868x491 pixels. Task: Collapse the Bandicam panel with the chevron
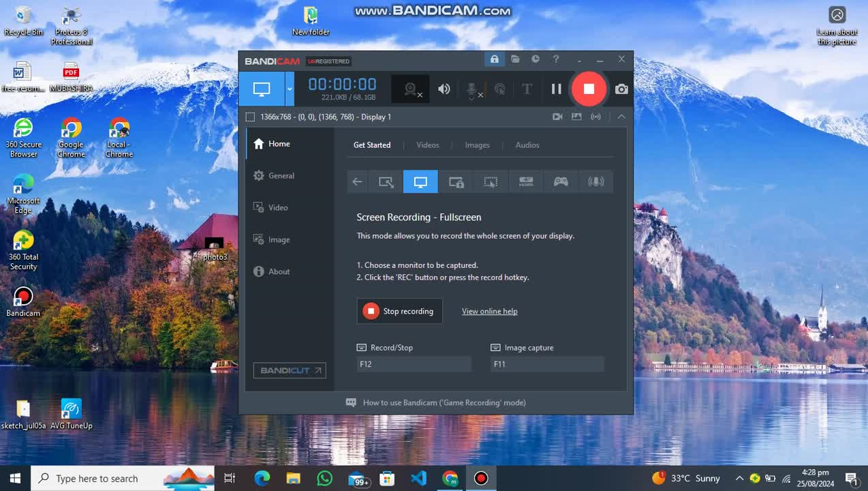click(x=621, y=117)
